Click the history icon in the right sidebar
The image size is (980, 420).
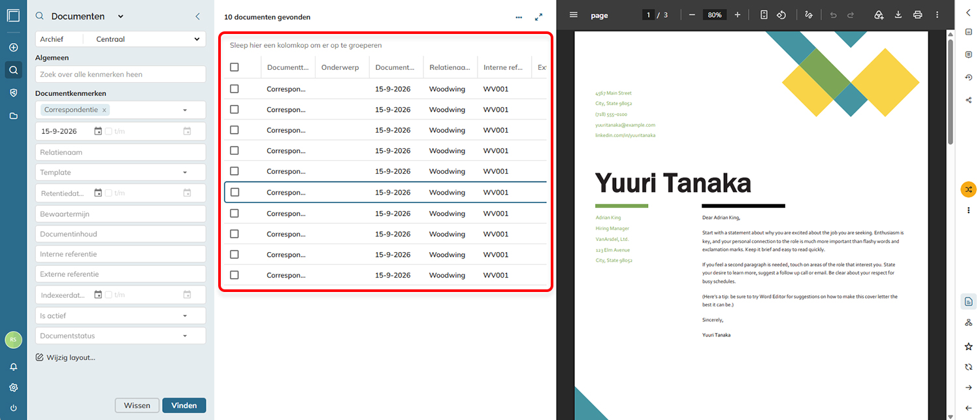tap(969, 77)
